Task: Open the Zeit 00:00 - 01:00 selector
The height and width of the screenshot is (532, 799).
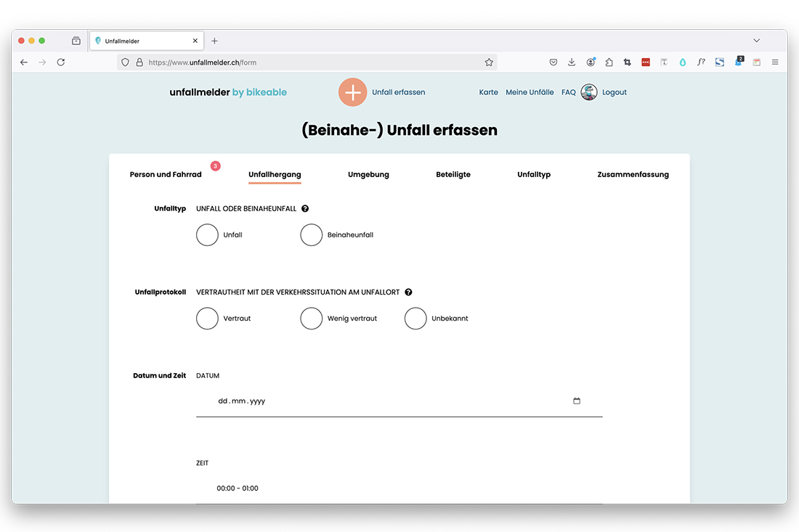Action: (x=399, y=488)
